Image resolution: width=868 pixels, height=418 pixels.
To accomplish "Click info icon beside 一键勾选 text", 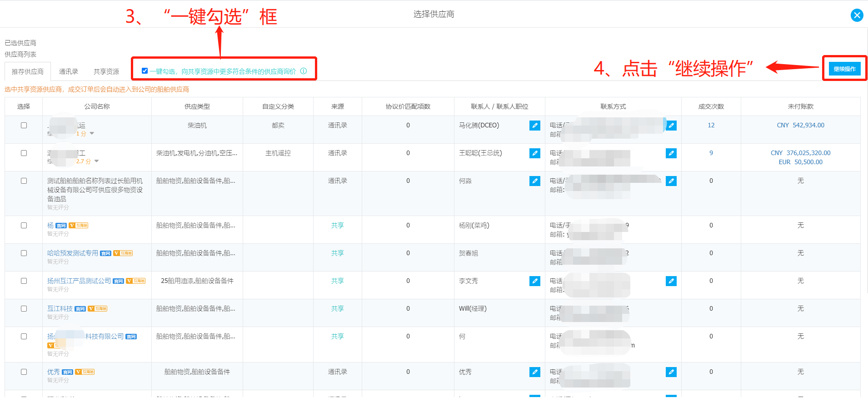I will [x=304, y=71].
